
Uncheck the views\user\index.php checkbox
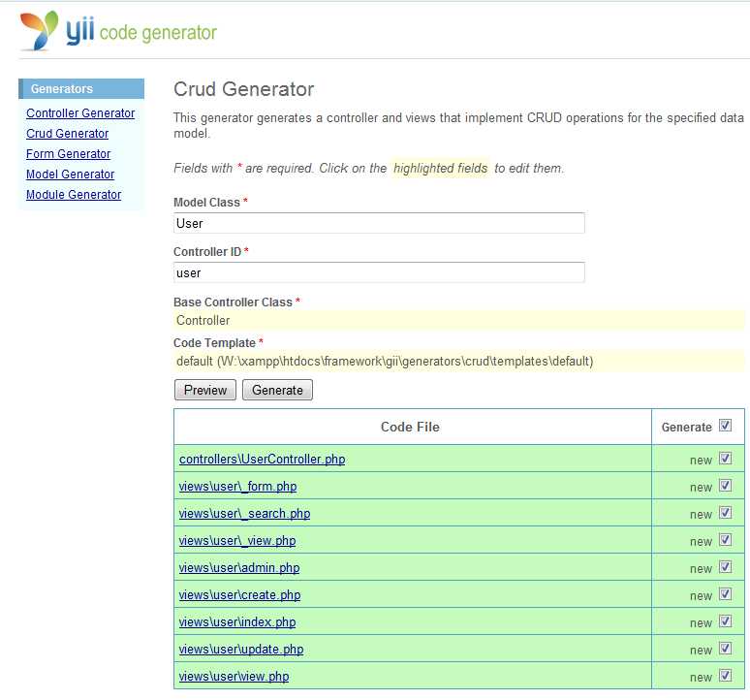pyautogui.click(x=725, y=621)
